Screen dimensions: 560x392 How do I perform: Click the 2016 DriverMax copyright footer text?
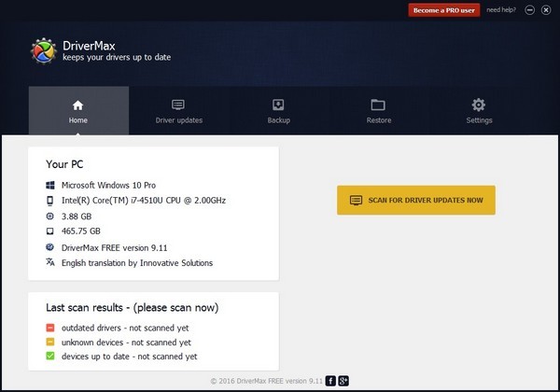pos(266,381)
